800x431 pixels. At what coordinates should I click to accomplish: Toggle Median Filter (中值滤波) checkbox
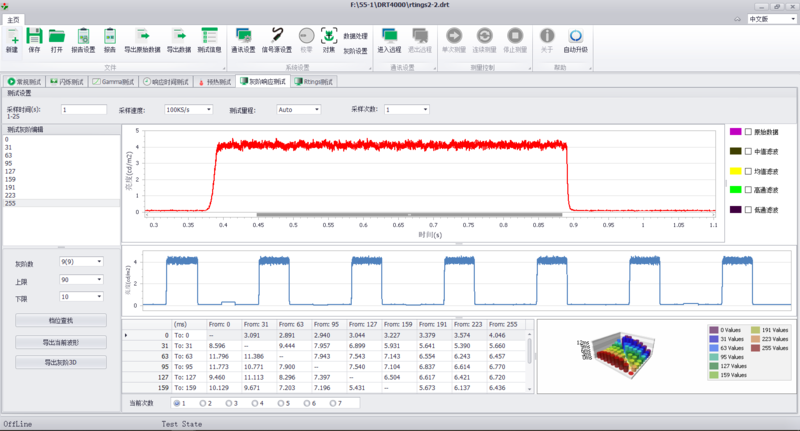click(x=748, y=151)
